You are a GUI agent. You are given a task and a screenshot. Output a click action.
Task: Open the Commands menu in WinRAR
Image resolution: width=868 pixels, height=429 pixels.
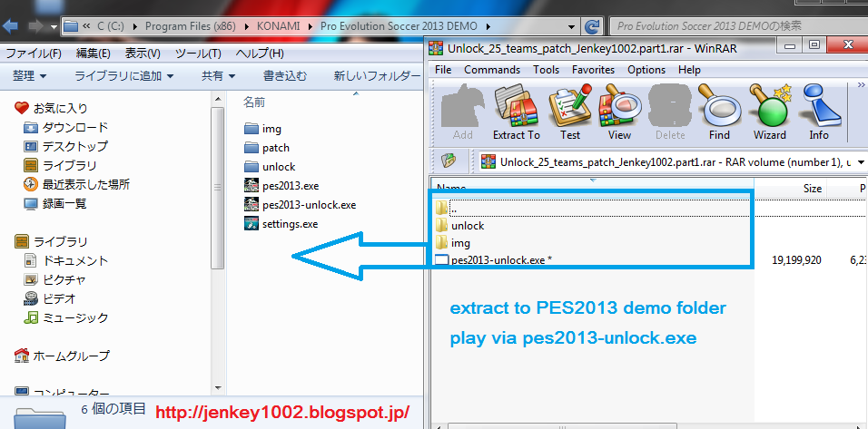[x=492, y=70]
